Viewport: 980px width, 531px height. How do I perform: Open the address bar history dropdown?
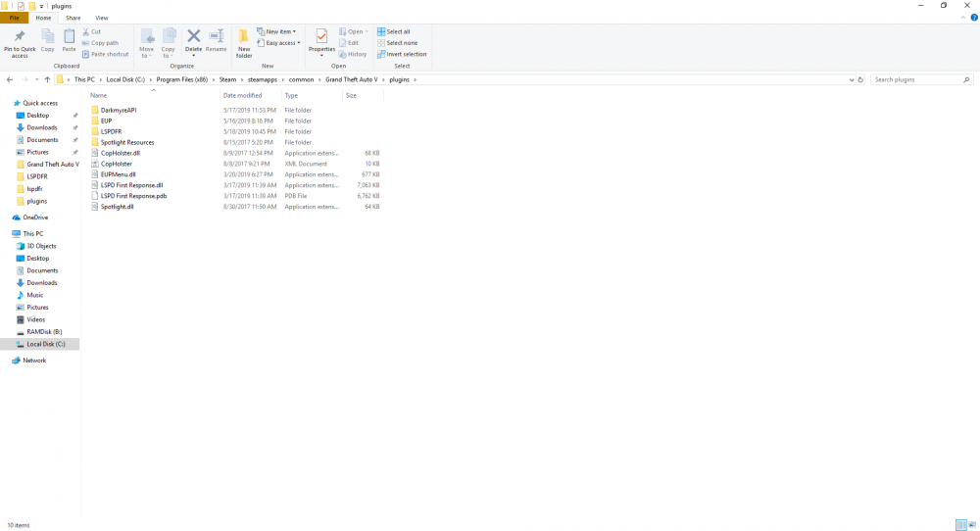point(852,80)
